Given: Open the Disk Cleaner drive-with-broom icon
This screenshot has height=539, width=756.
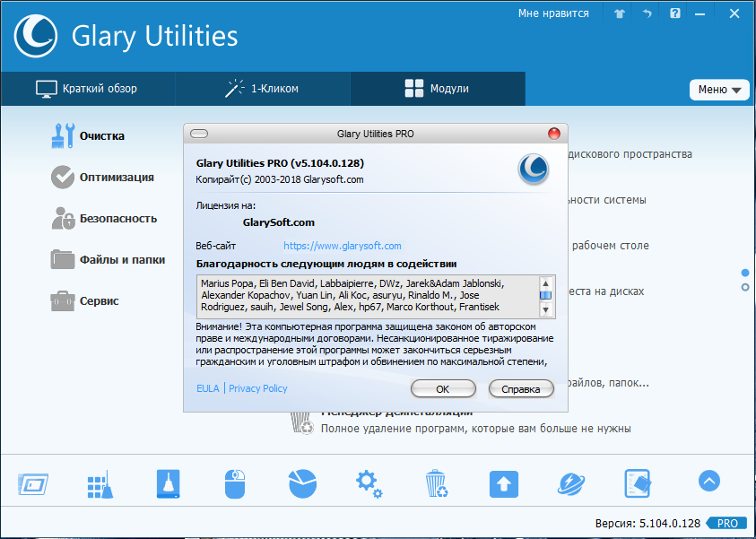Looking at the screenshot, I should (x=169, y=483).
